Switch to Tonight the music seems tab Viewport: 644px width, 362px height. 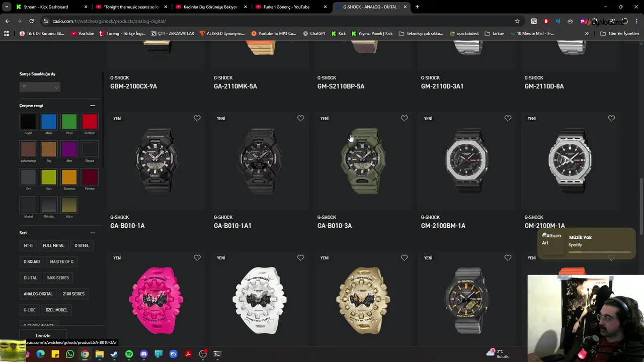click(x=131, y=7)
